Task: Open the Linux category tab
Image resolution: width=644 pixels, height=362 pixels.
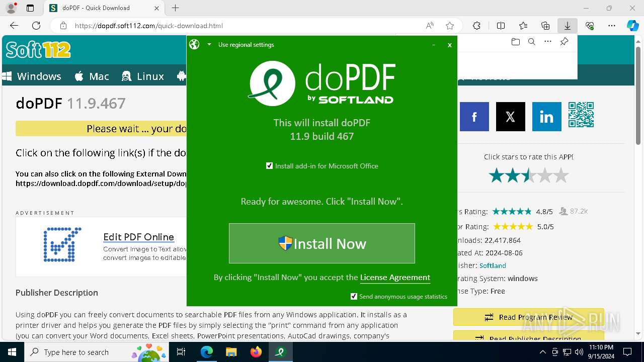Action: (143, 76)
